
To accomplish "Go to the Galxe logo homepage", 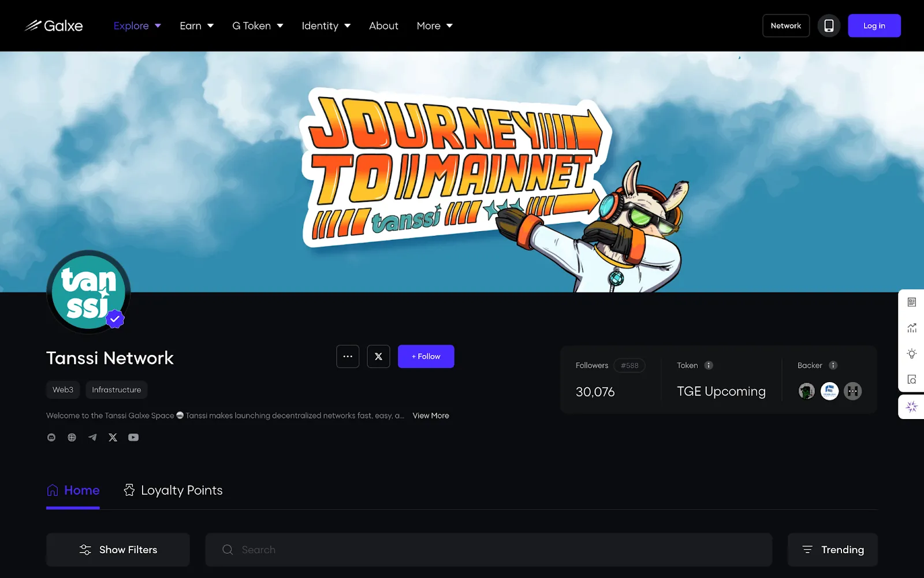I will tap(54, 25).
